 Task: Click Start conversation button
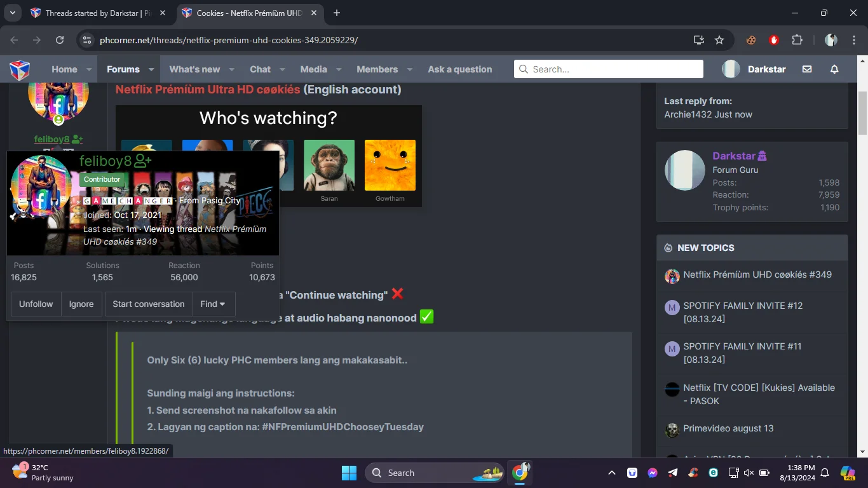coord(149,304)
